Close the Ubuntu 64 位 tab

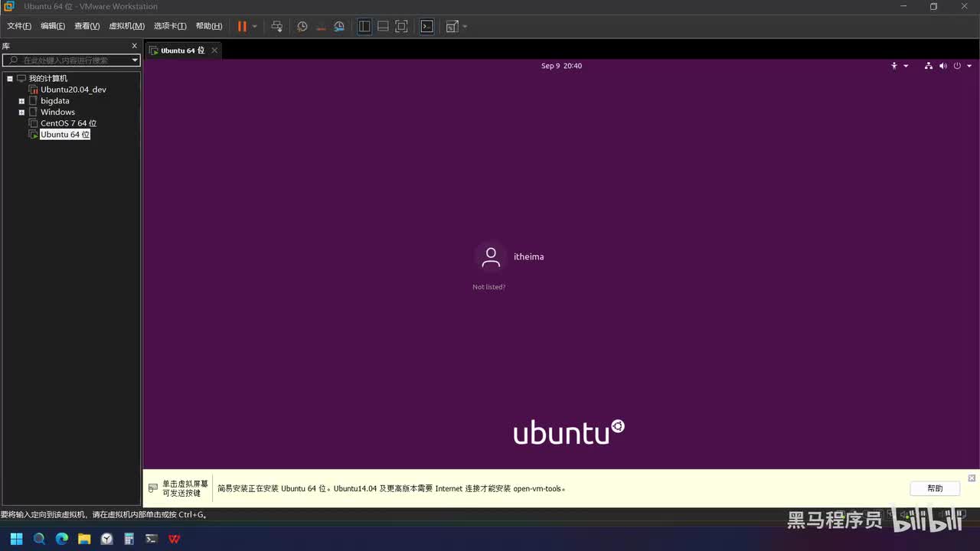pyautogui.click(x=214, y=51)
